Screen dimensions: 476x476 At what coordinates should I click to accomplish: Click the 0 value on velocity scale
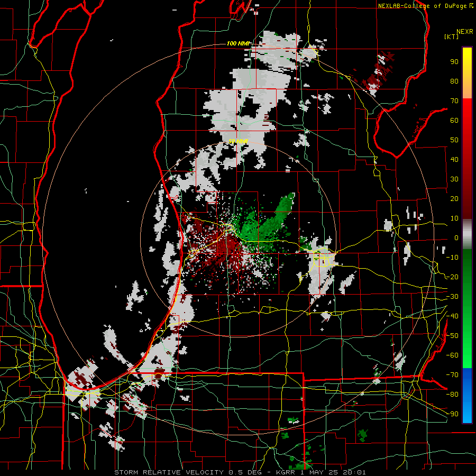coord(456,237)
